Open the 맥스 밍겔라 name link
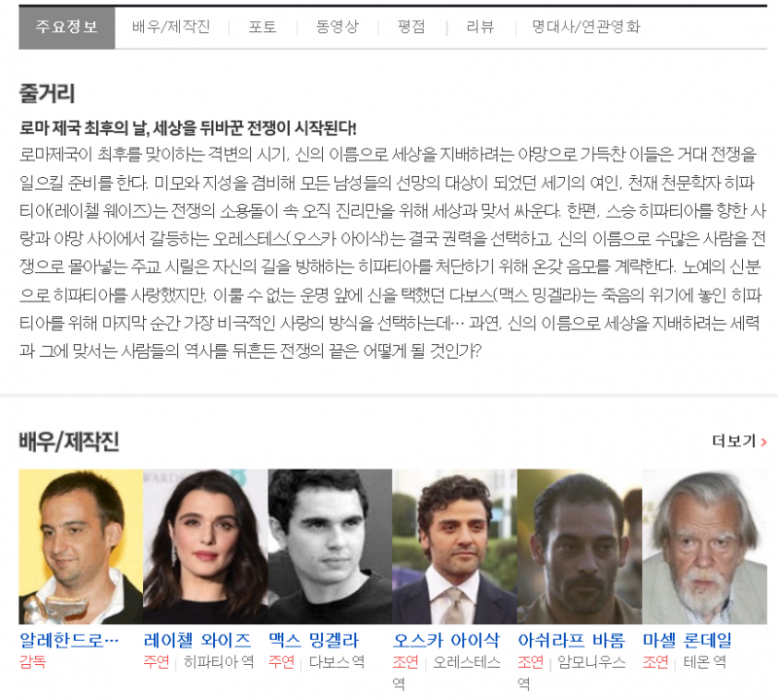This screenshot has height=700, width=778. coord(313,640)
